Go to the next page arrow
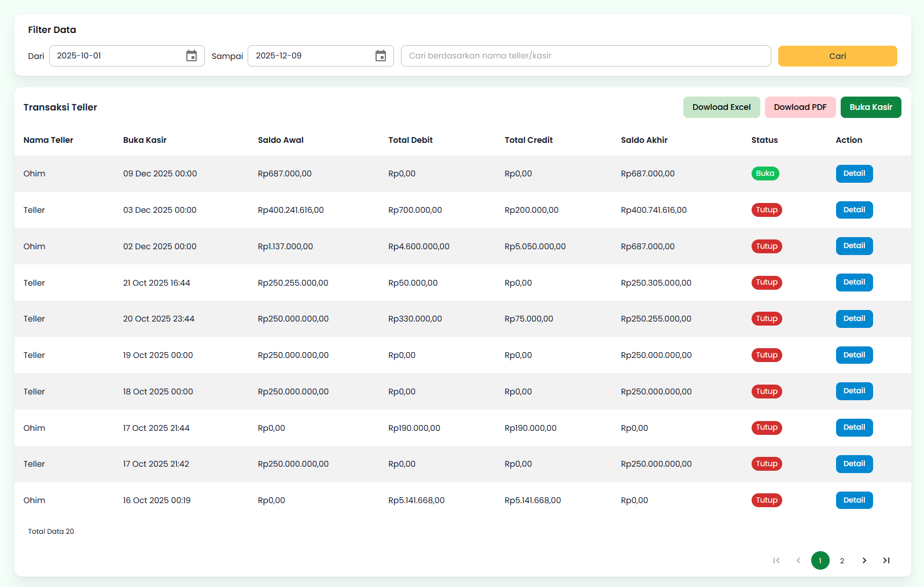 [864, 560]
